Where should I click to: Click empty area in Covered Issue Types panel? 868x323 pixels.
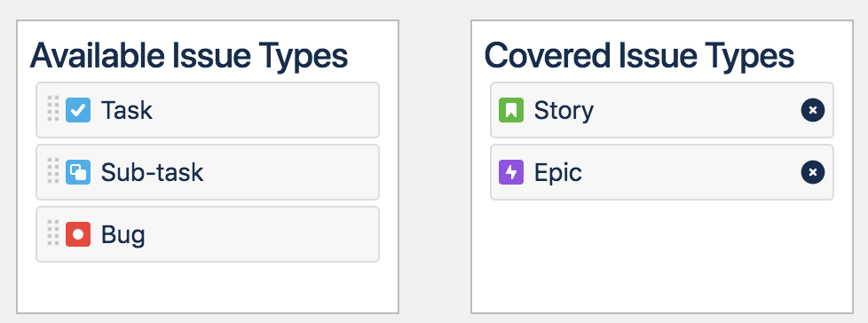coord(662,255)
